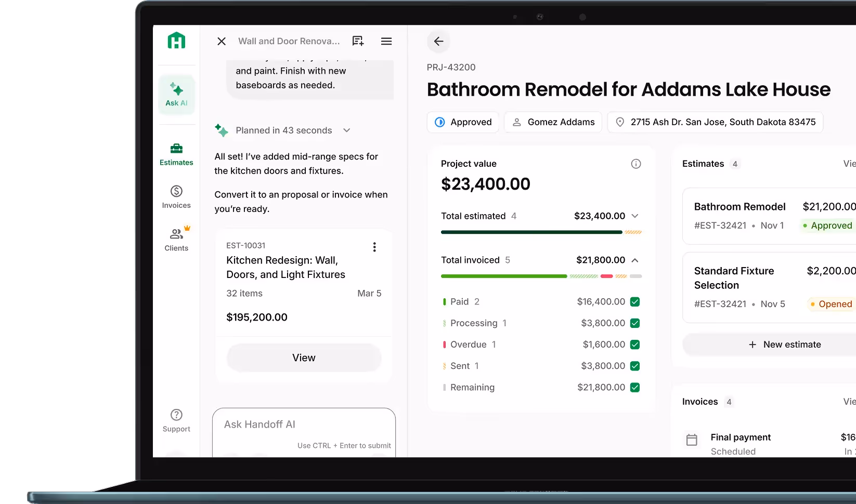Toggle the Remaining checkbox
The width and height of the screenshot is (856, 504).
[635, 388]
